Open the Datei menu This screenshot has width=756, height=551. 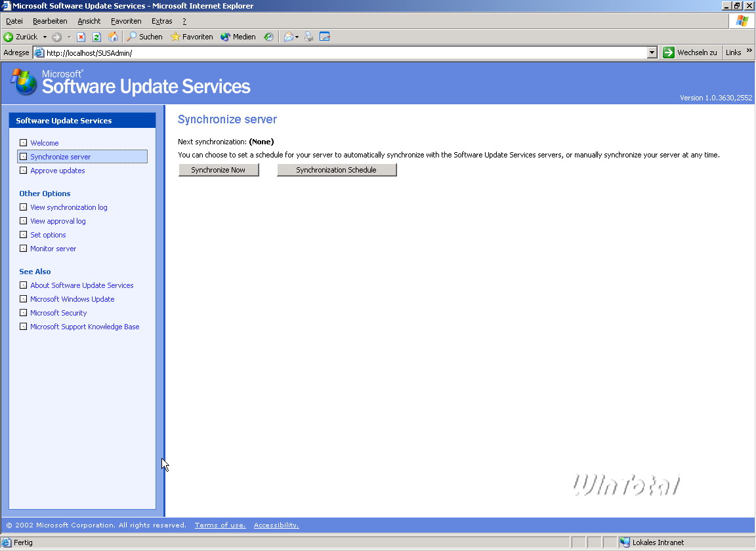[x=14, y=21]
